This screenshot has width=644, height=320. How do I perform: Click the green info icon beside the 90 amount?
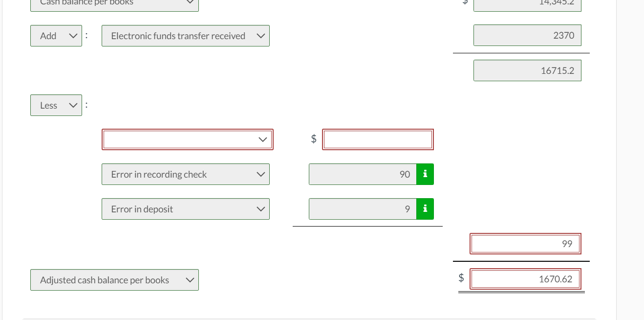point(424,174)
